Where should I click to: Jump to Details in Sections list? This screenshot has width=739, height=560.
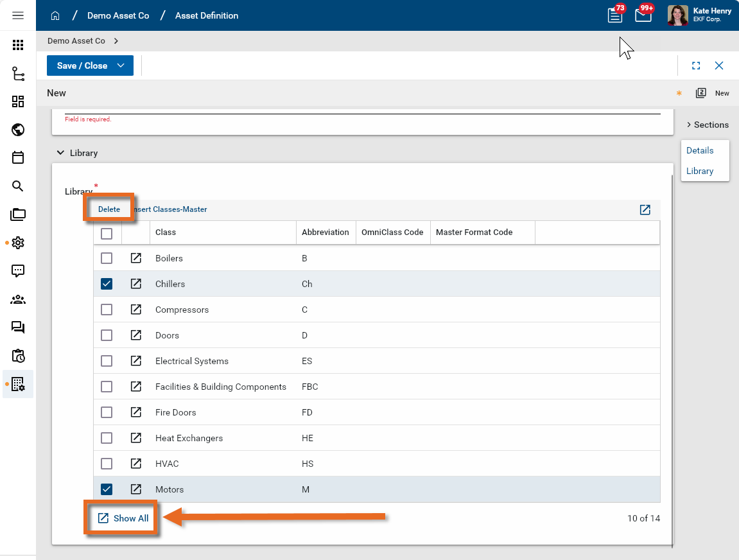[x=700, y=150]
